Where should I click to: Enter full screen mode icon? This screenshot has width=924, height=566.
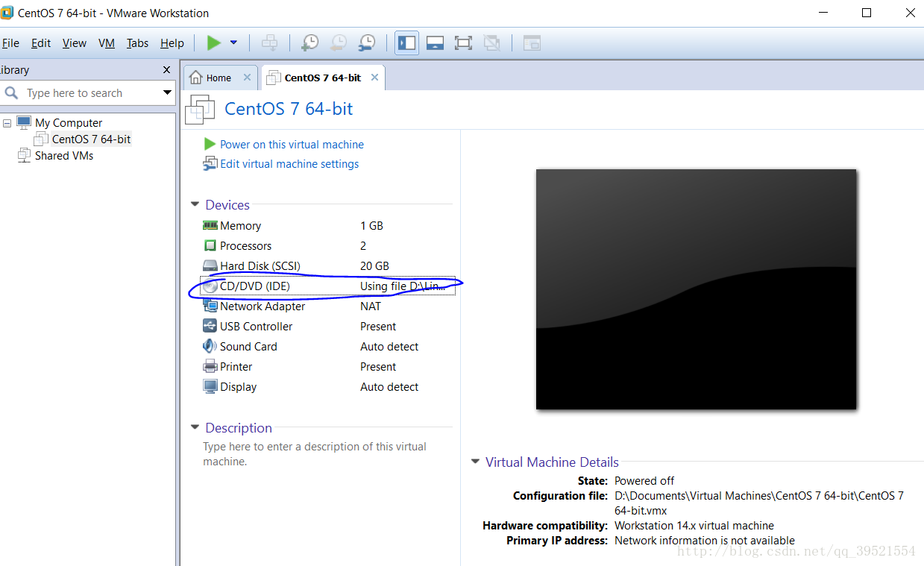tap(463, 43)
